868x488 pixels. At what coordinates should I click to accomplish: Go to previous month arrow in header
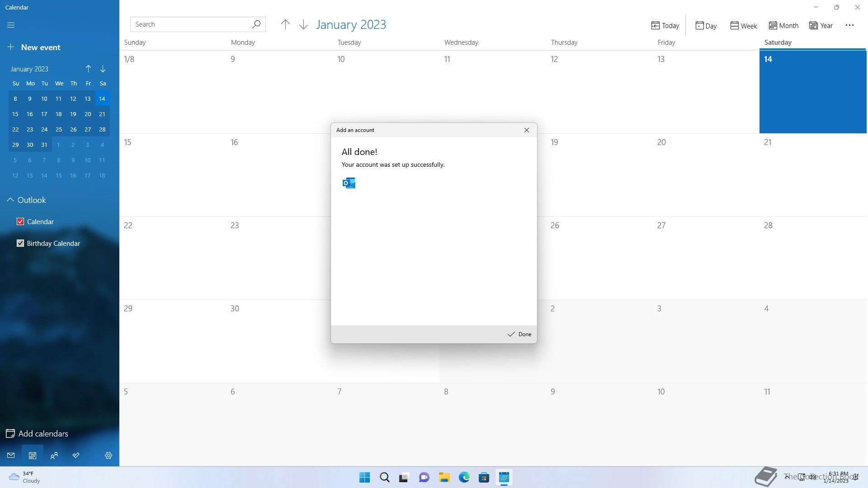(285, 25)
